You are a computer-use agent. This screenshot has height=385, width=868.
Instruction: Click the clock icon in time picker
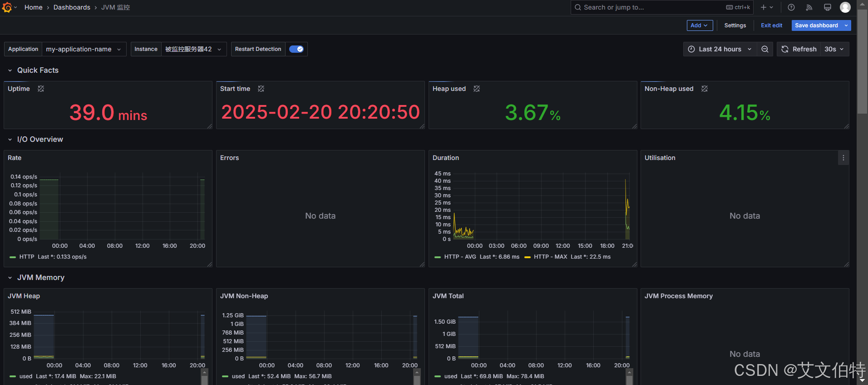click(x=691, y=49)
